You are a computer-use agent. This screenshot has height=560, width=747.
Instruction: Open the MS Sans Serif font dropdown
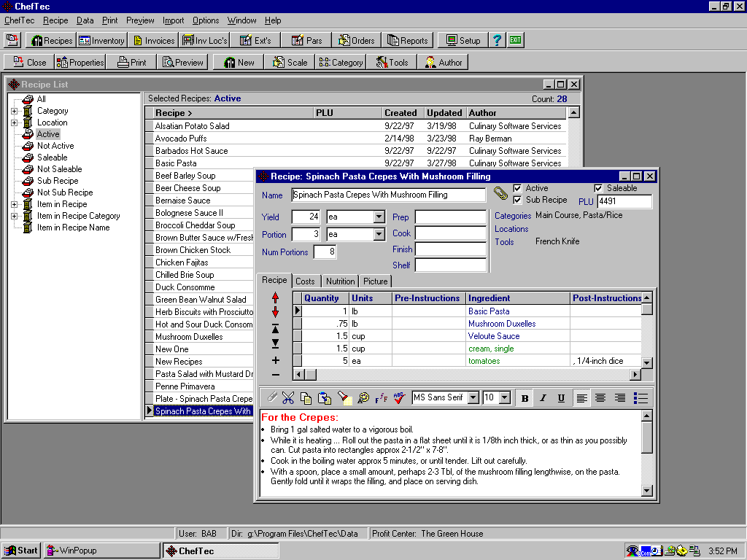[473, 397]
